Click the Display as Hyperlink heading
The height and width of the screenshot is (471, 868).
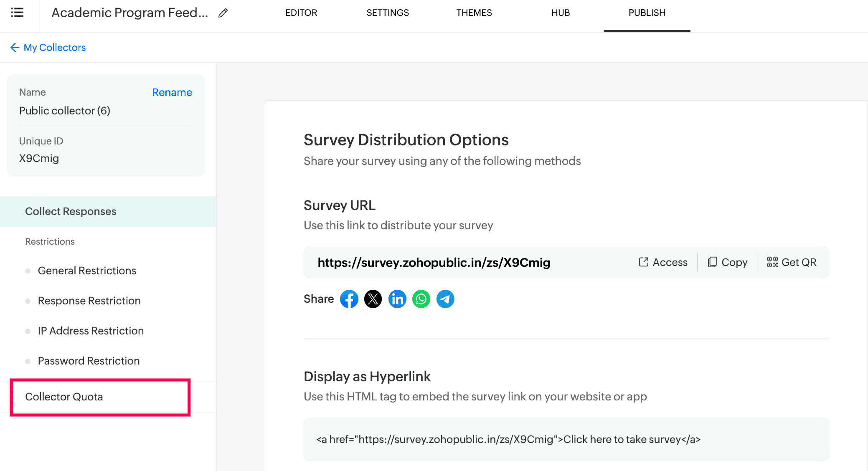[x=367, y=376]
